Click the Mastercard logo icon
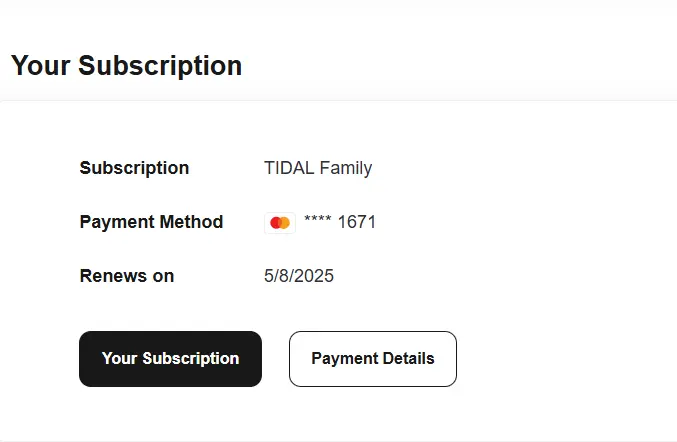Screen dimensions: 677x442 280,223
